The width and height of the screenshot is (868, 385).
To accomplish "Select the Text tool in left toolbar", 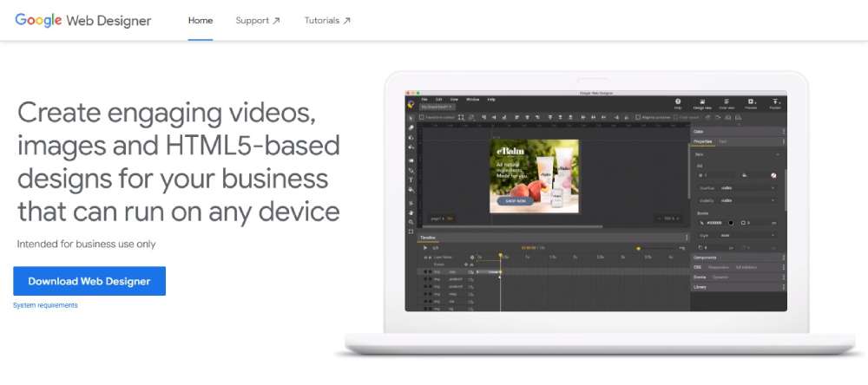I will (411, 179).
